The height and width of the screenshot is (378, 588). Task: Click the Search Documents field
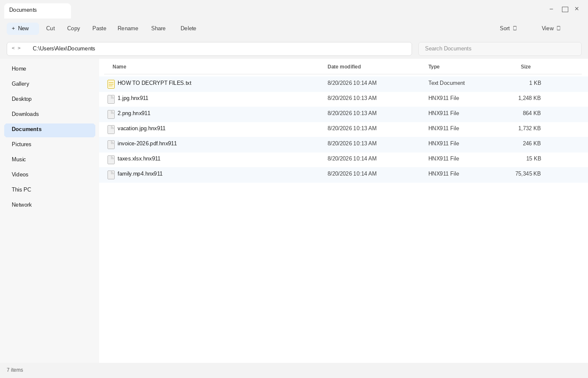pos(500,49)
